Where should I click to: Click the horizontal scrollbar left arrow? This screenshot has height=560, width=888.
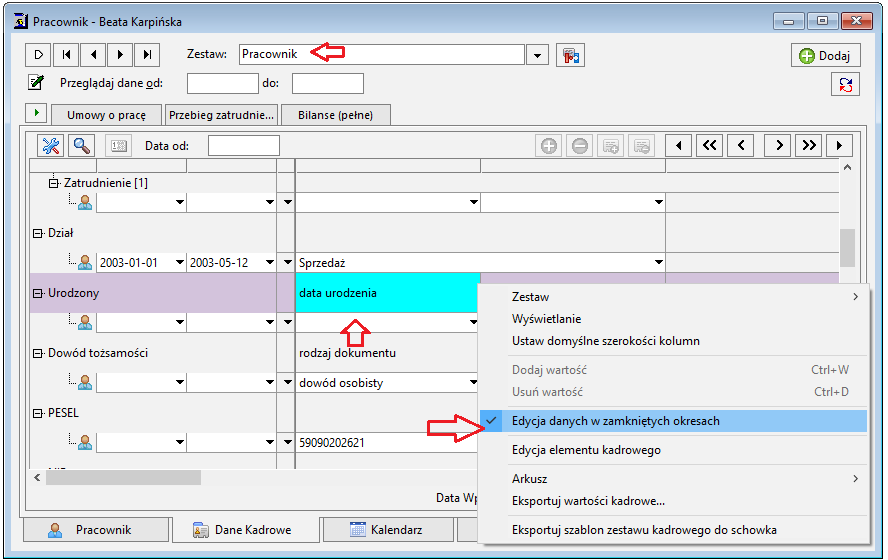37,477
